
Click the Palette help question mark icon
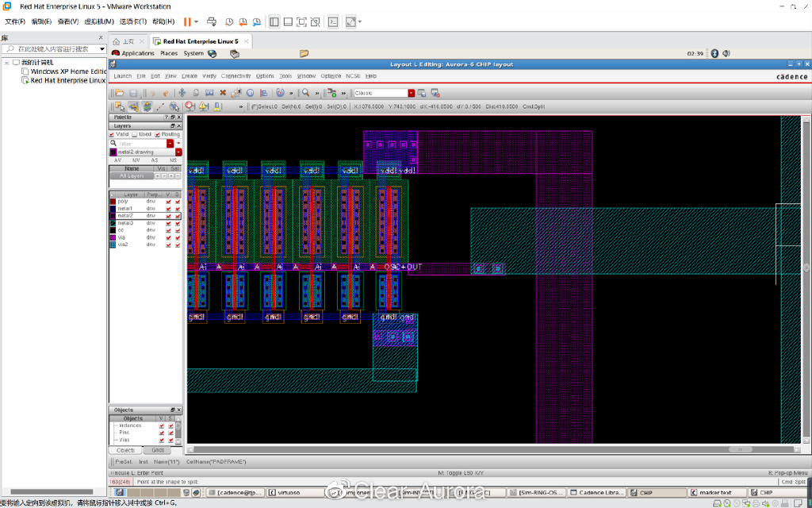167,117
